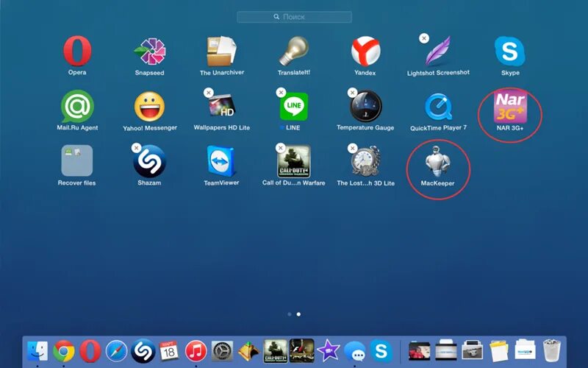Launch Google Chrome from the Dock
The image size is (588, 368).
click(64, 351)
